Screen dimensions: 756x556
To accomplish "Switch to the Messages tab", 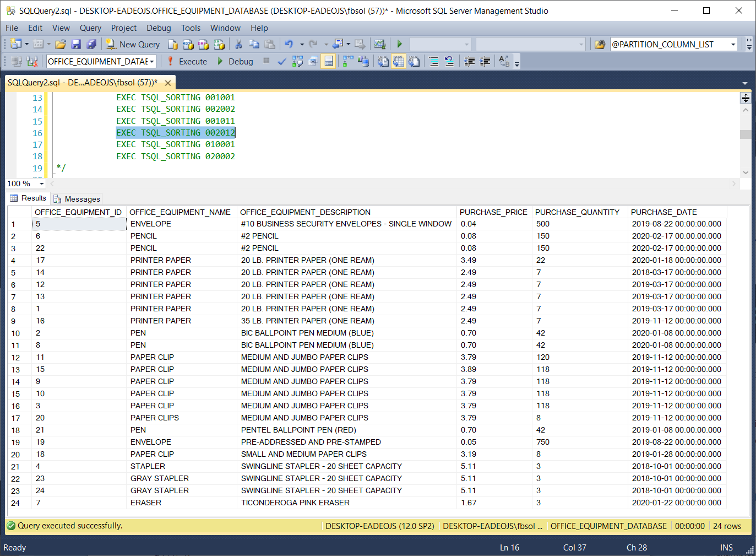I will 77,199.
